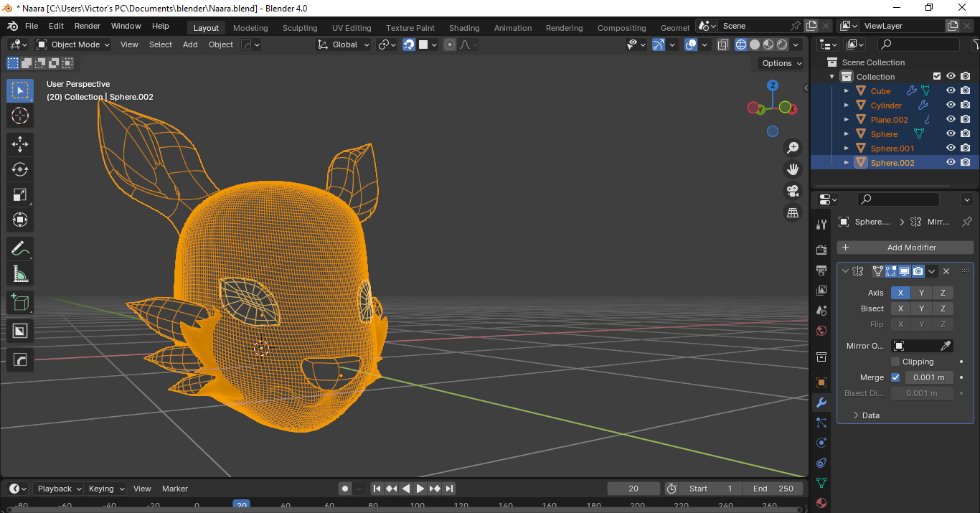Hide the Cube object in viewport
The width and height of the screenshot is (980, 513).
951,91
